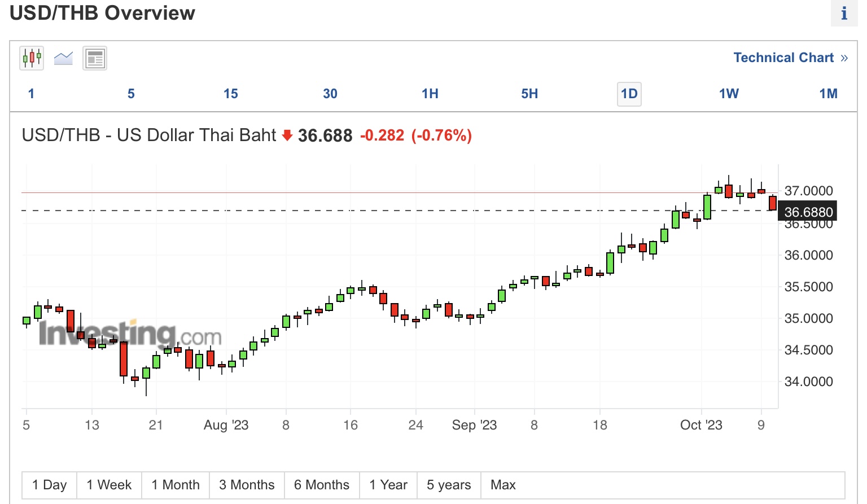Choose the 1 Week range button
867x504 pixels.
click(x=110, y=485)
